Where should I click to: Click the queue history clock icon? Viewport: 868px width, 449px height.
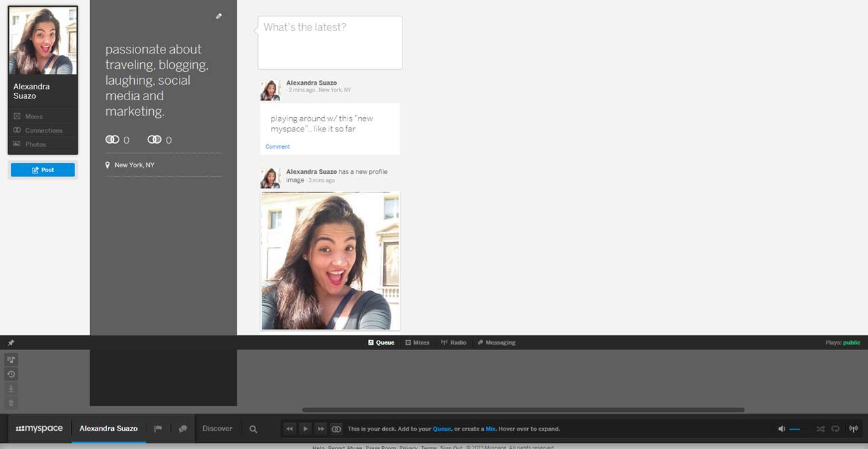coord(11,375)
